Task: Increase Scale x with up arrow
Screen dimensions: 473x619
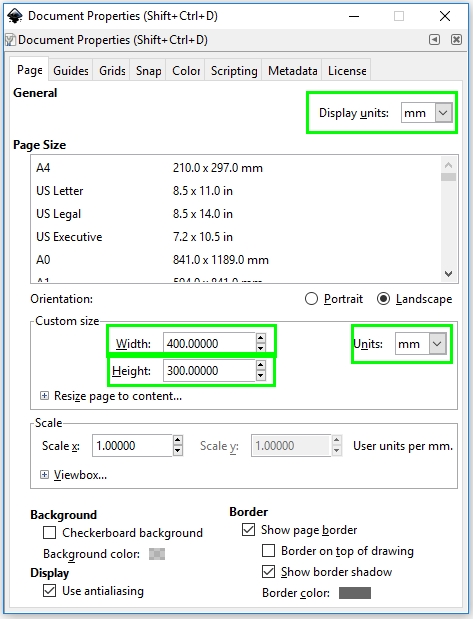Action: [178, 441]
